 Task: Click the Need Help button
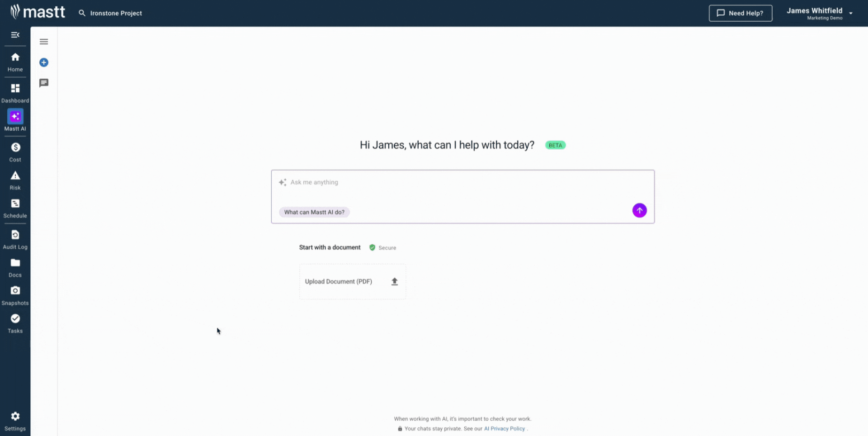(741, 13)
